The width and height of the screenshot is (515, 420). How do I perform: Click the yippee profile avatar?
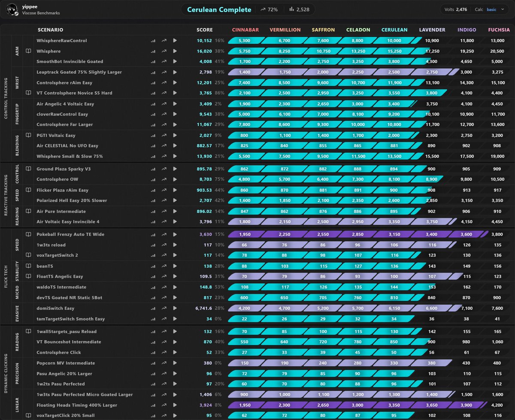click(x=13, y=10)
